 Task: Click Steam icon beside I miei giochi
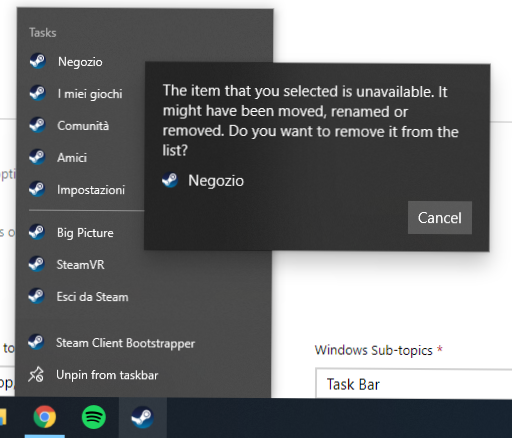(x=37, y=93)
